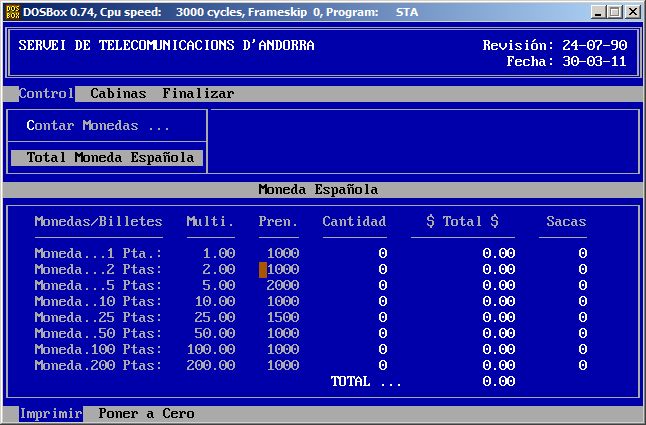Viewport: 646px width, 425px height.
Task: Minimize the DOSBox window
Action: pyautogui.click(x=598, y=11)
